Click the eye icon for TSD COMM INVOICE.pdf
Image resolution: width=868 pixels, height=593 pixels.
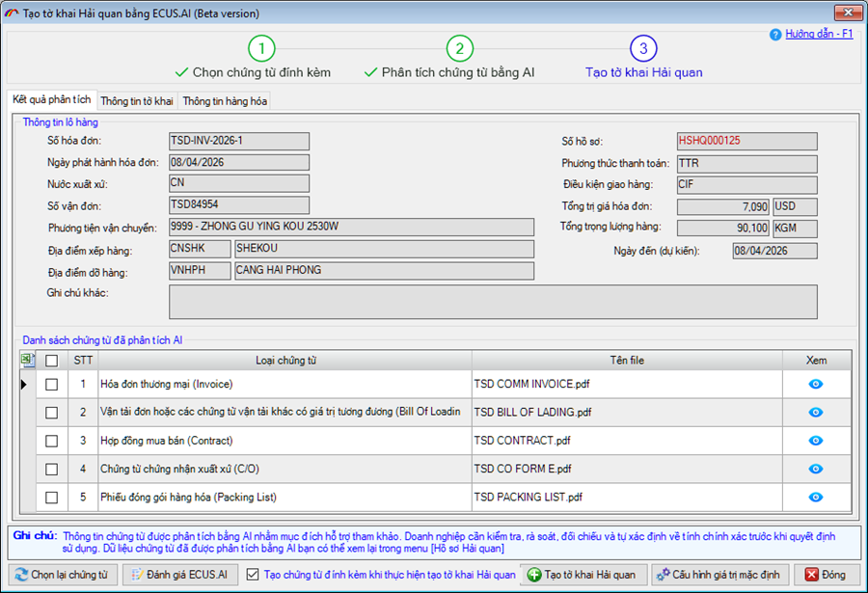click(815, 384)
